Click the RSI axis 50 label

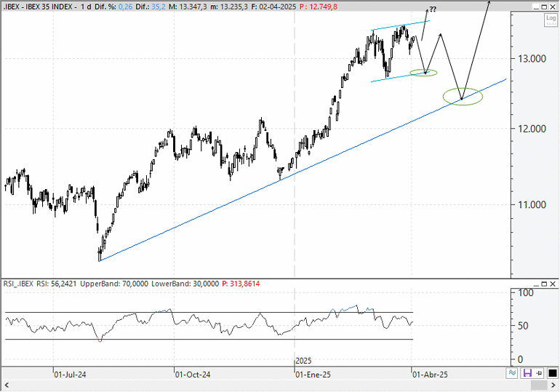[x=523, y=326]
